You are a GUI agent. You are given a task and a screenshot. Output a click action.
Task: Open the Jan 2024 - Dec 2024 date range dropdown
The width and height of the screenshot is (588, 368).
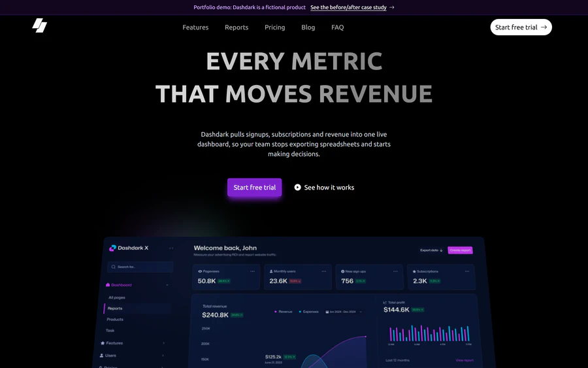coord(344,312)
